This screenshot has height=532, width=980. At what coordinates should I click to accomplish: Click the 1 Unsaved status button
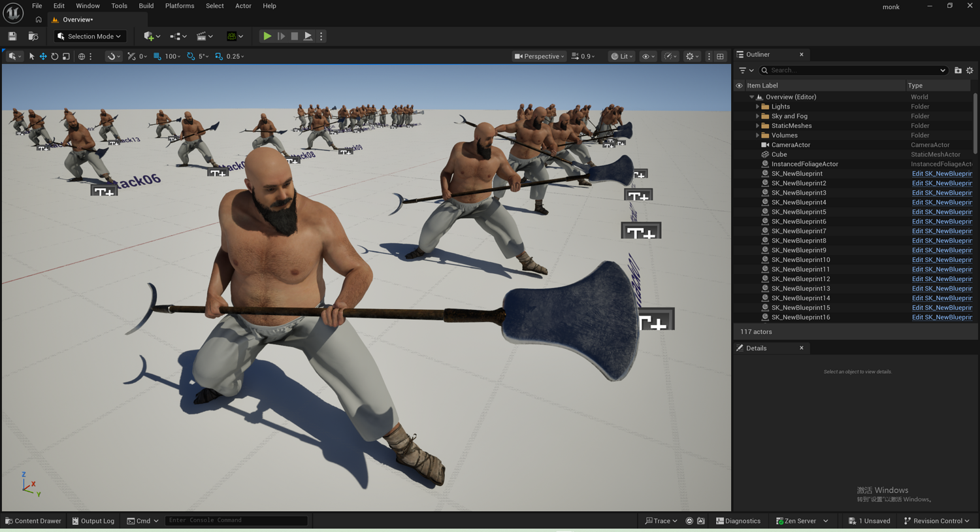870,521
